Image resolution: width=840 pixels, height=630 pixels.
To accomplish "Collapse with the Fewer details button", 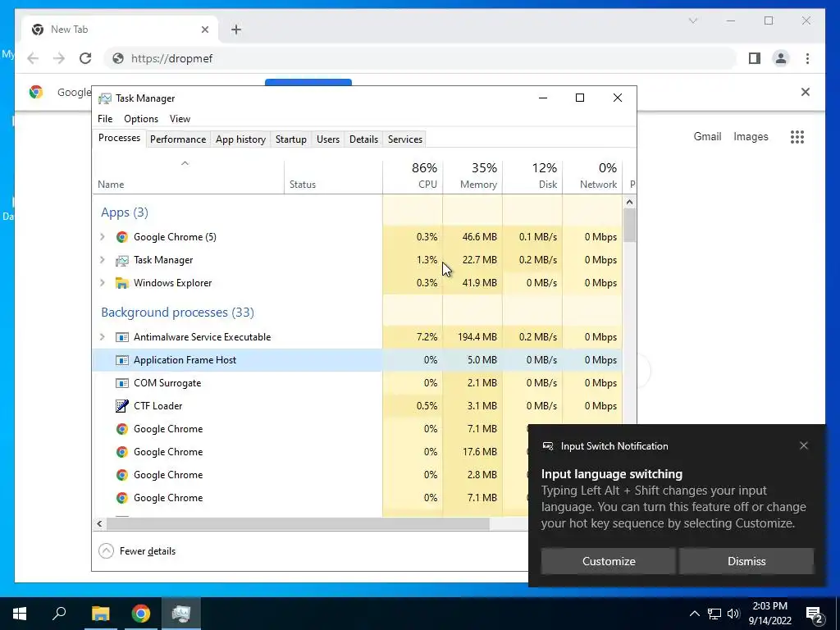I will [x=137, y=551].
